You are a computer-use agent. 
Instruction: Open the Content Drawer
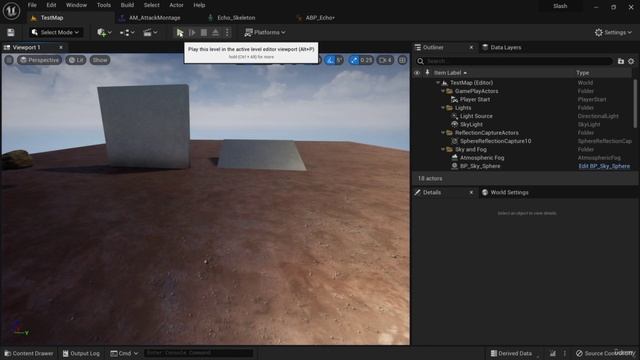click(x=29, y=353)
